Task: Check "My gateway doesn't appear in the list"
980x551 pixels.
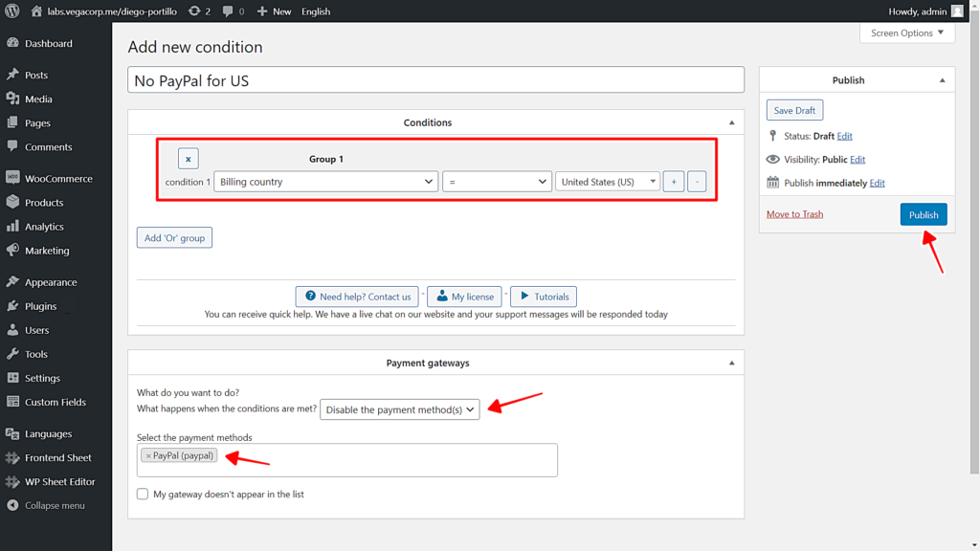Action: click(x=143, y=494)
